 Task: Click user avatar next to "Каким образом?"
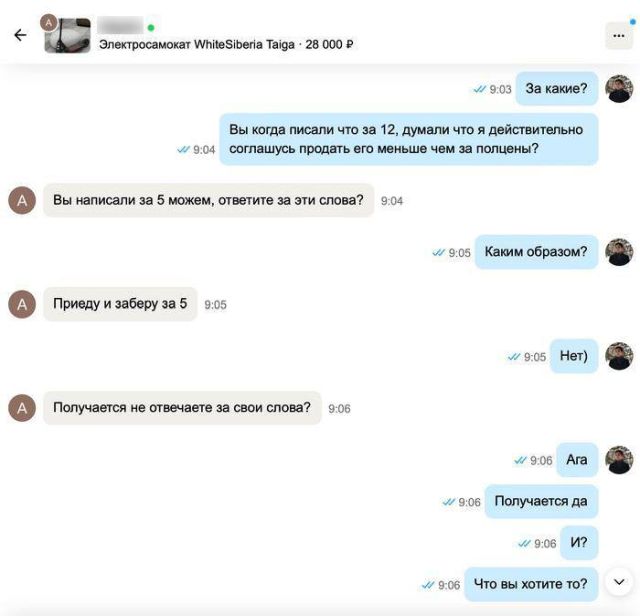(x=619, y=252)
